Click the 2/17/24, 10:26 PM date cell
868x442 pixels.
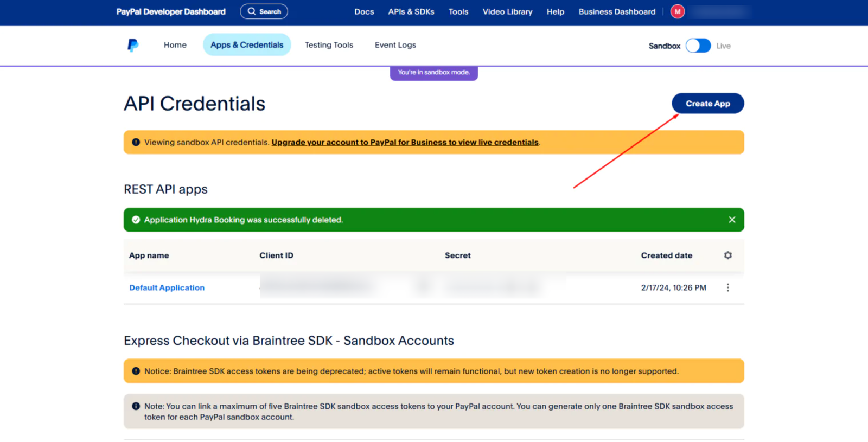[x=674, y=287]
